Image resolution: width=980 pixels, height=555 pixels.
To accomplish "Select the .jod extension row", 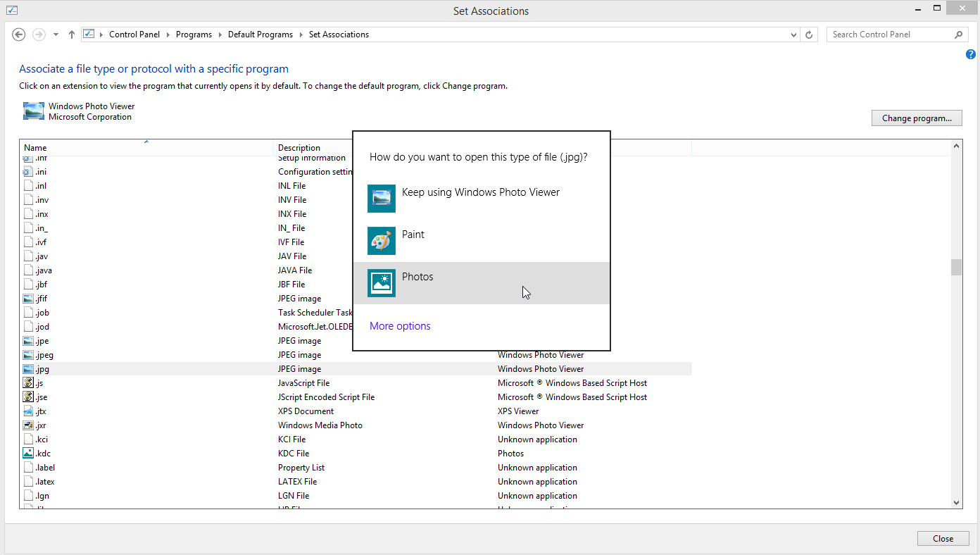I will click(356, 327).
